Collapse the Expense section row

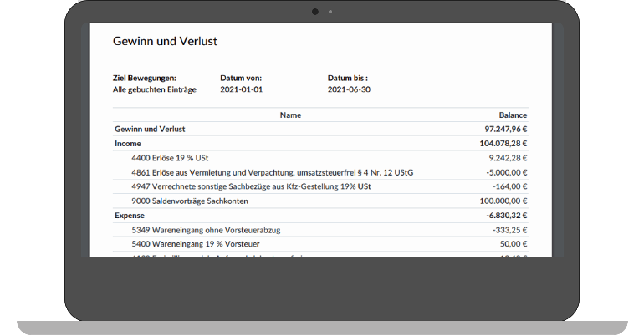point(130,215)
